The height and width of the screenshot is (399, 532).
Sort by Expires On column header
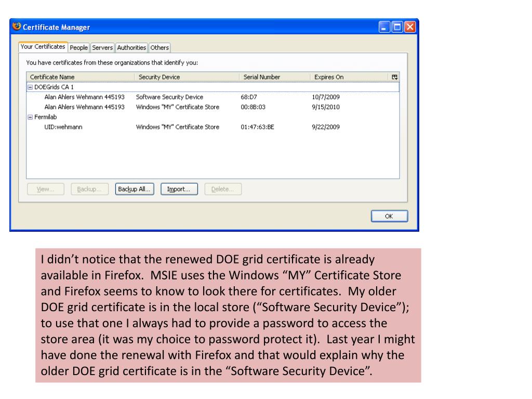pos(349,77)
